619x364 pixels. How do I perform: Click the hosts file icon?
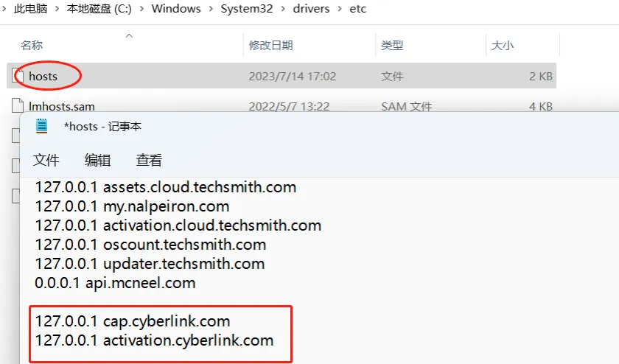point(18,75)
